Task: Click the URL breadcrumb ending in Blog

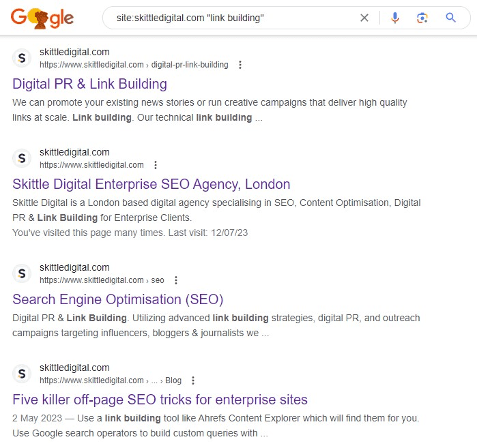Action: 111,380
